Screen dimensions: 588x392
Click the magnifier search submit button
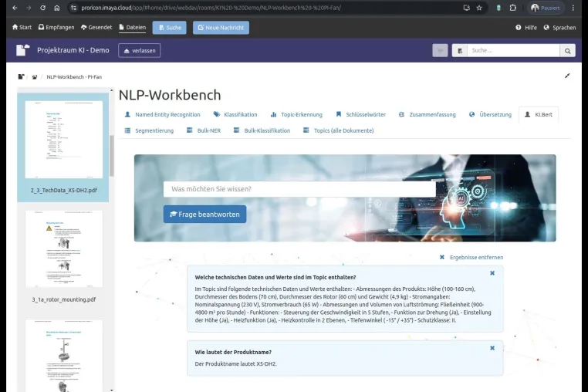click(x=567, y=51)
